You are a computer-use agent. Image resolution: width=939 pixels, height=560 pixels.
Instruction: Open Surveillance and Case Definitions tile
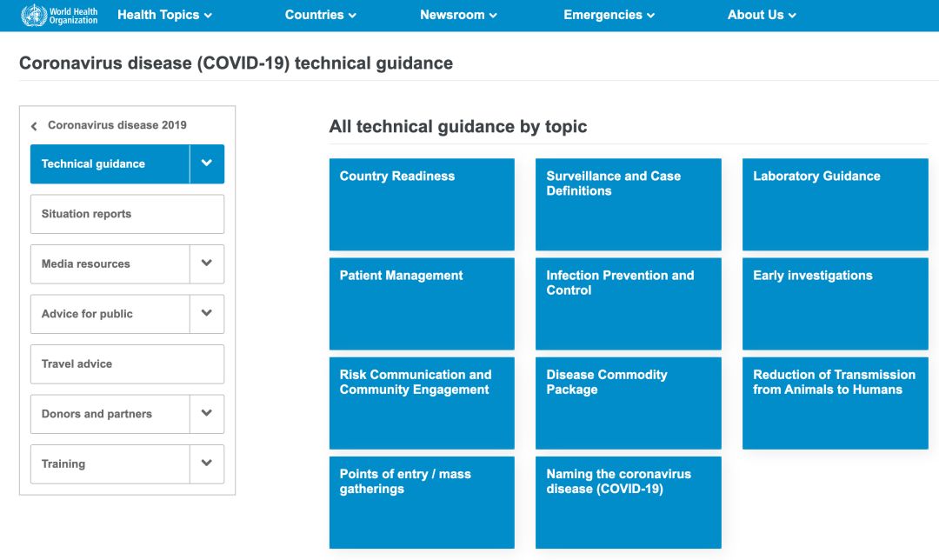[x=629, y=204]
